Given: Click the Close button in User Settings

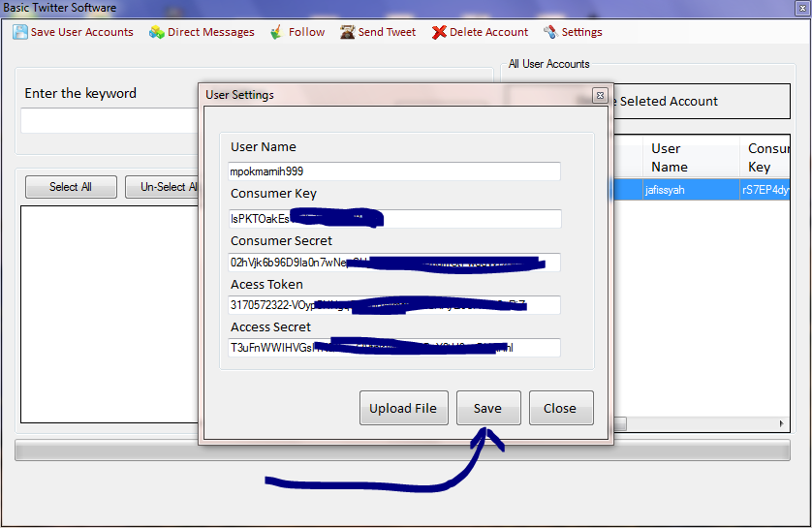Looking at the screenshot, I should (561, 408).
